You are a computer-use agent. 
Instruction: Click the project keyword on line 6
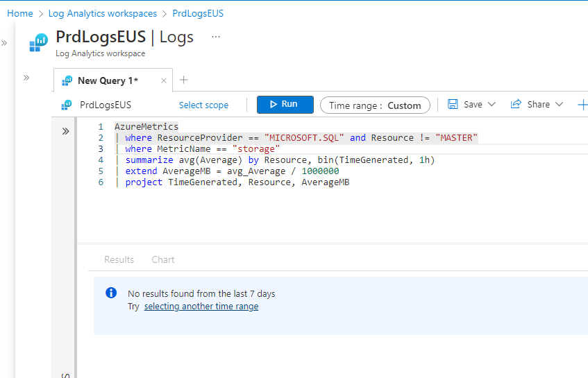[144, 182]
